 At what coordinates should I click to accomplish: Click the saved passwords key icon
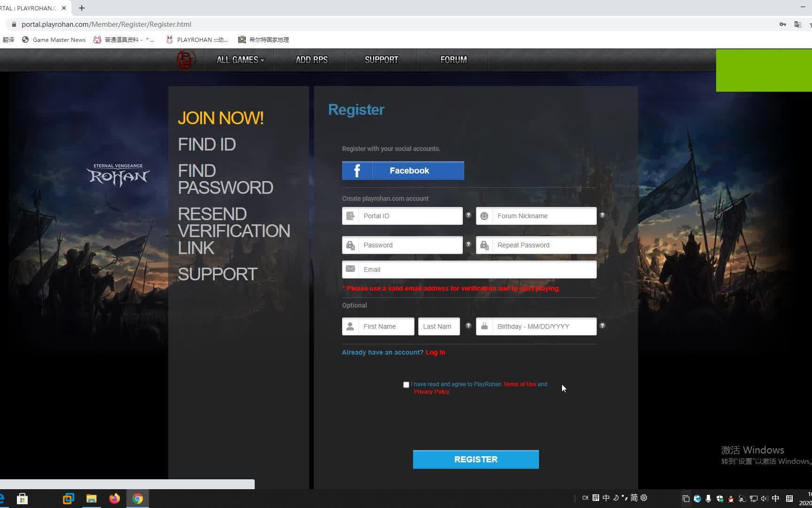783,24
